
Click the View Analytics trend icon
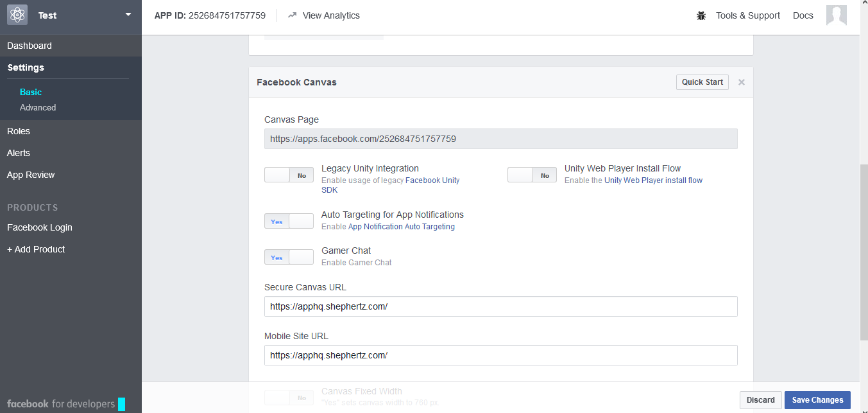pyautogui.click(x=293, y=15)
